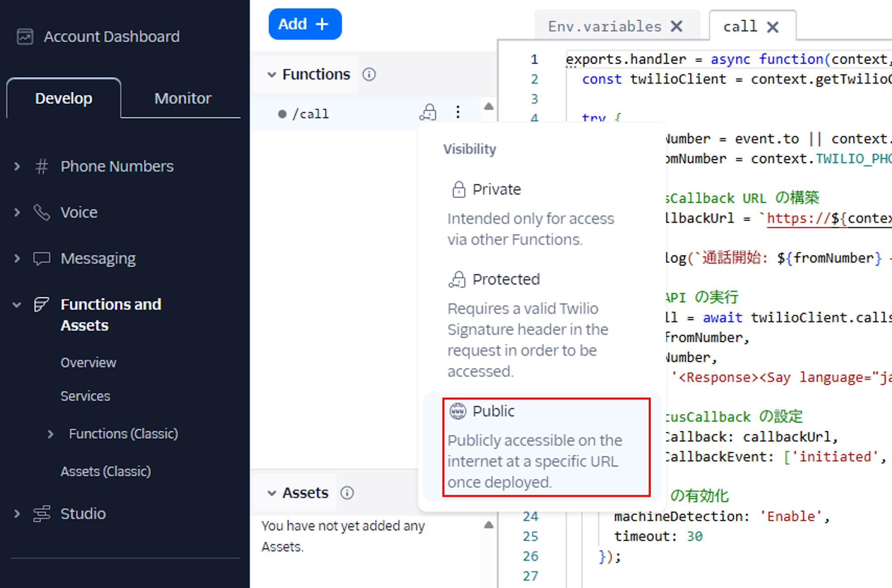Click the Studio flow icon
Screen dimensions: 892x588
tap(41, 514)
